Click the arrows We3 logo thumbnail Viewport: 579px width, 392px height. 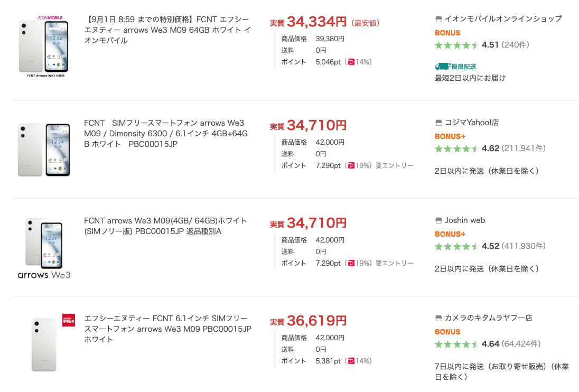tap(43, 248)
